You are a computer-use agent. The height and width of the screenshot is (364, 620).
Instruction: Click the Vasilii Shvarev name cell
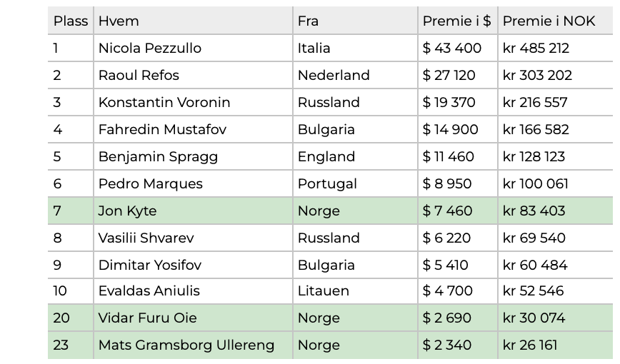click(194, 238)
